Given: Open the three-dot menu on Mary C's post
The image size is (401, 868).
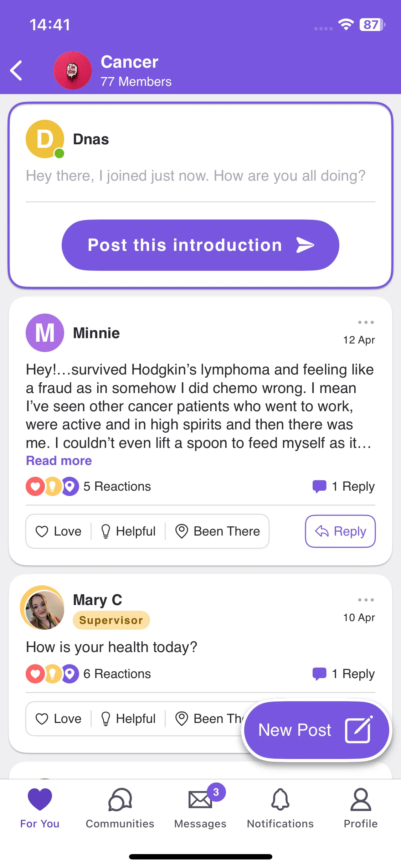Looking at the screenshot, I should [x=366, y=600].
